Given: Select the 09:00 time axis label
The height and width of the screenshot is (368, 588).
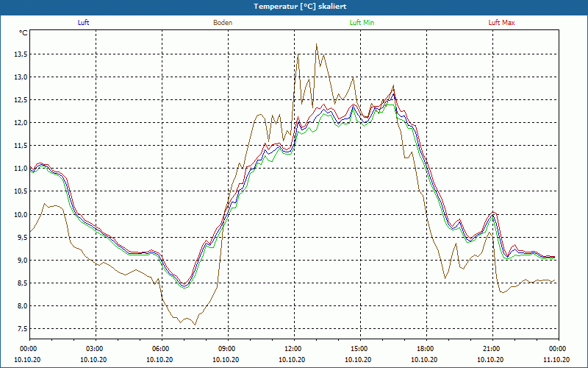Looking at the screenshot, I should 227,349.
